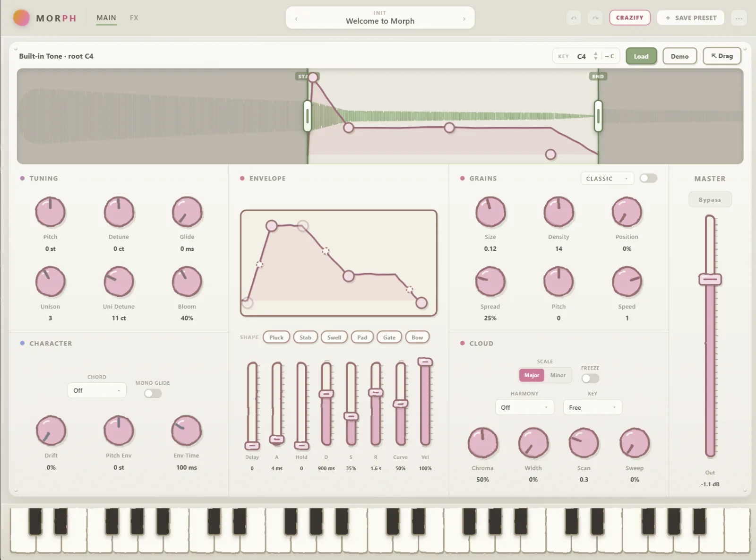Image resolution: width=756 pixels, height=560 pixels.
Task: Click the Sustain (S) slider handle
Action: [351, 416]
